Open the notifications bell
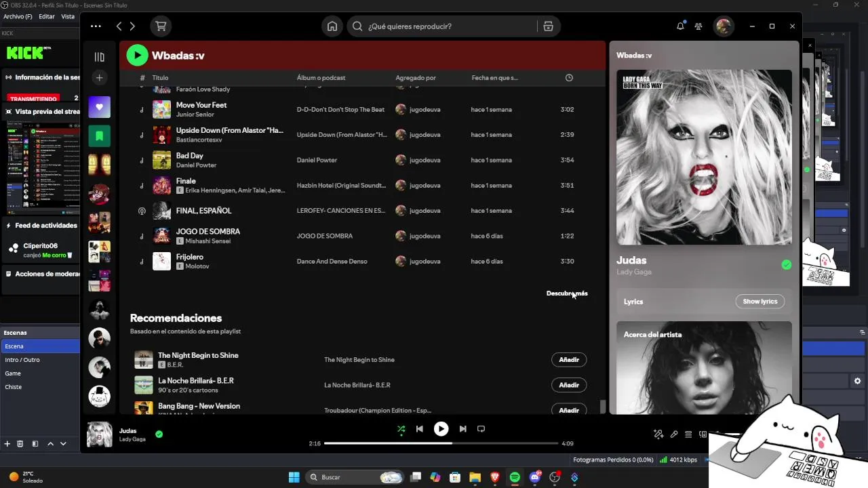 click(x=680, y=26)
